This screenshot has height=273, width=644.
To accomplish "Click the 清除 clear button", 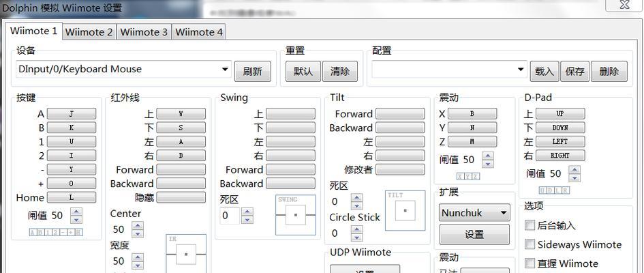I will coord(340,72).
